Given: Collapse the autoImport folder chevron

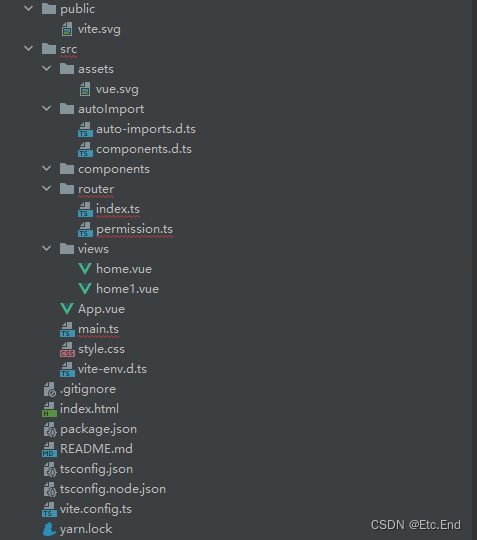Looking at the screenshot, I should point(46,108).
